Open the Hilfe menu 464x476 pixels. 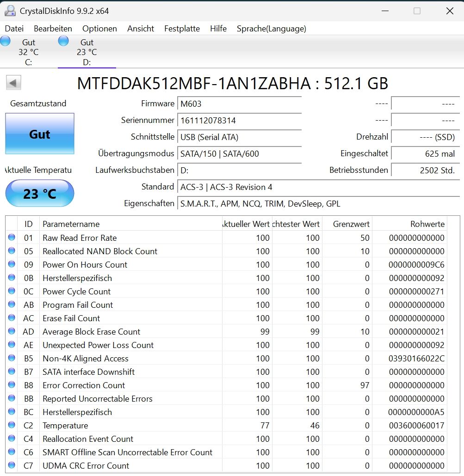[x=218, y=29]
